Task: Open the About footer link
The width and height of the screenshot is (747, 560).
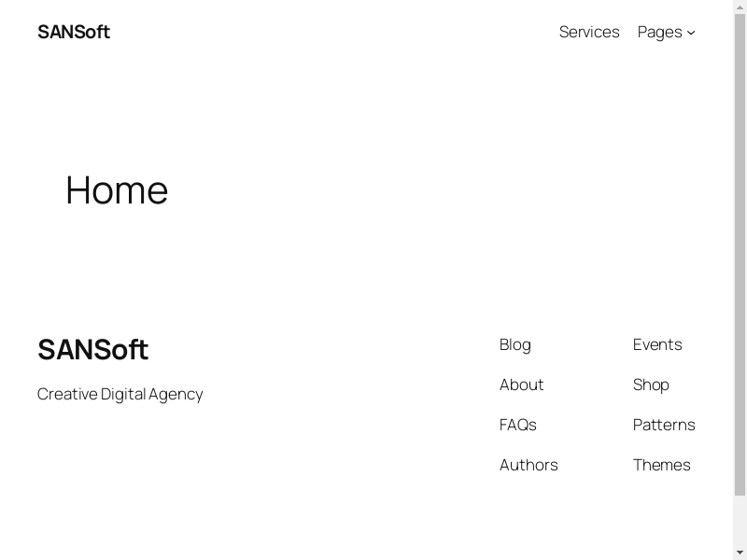Action: point(521,385)
